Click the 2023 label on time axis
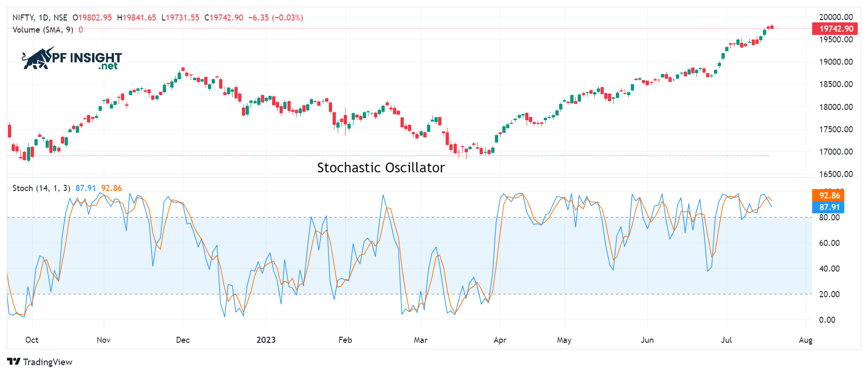Viewport: 868px width, 374px height. tap(266, 340)
